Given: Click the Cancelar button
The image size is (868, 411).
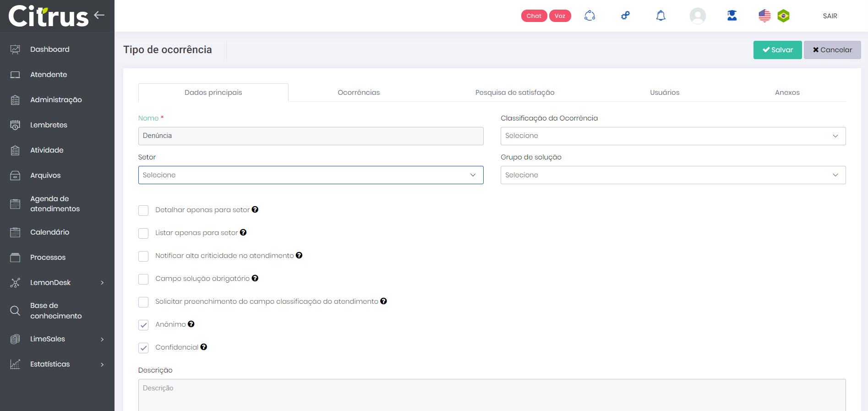Looking at the screenshot, I should coord(832,50).
